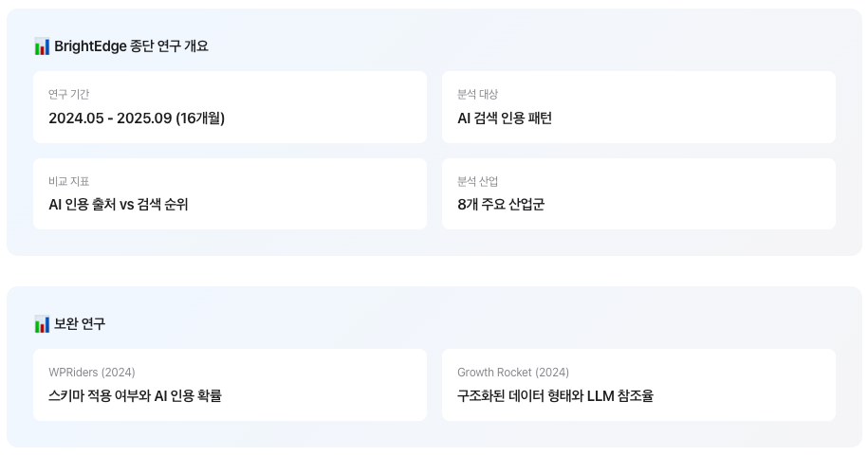Select the 비교 지표 label
This screenshot has width=868, height=456.
pyautogui.click(x=68, y=181)
